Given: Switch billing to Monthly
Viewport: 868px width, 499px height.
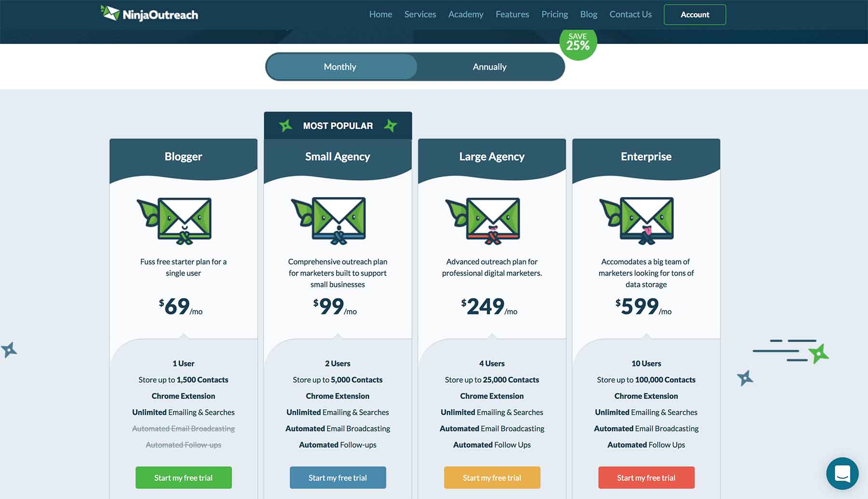Looking at the screenshot, I should coord(340,67).
